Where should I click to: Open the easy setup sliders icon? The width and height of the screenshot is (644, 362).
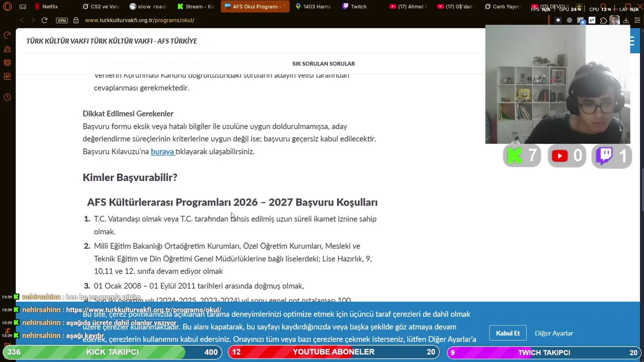coord(637,20)
